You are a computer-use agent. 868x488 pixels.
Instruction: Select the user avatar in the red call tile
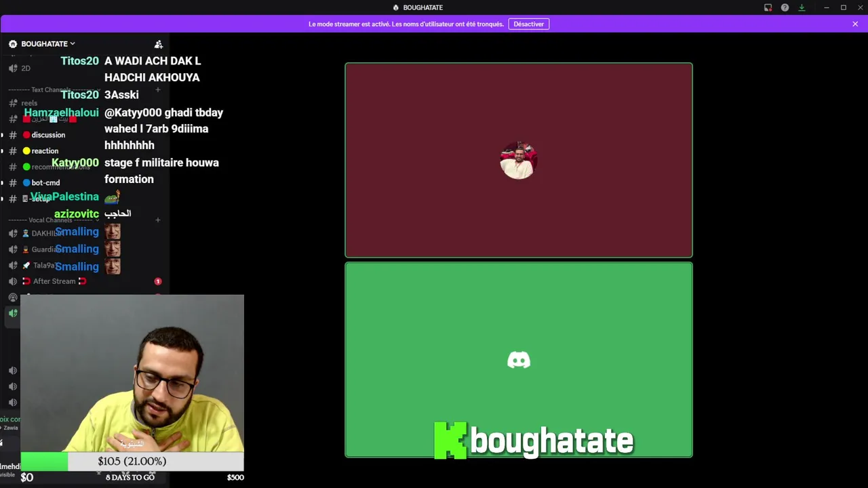click(x=519, y=160)
